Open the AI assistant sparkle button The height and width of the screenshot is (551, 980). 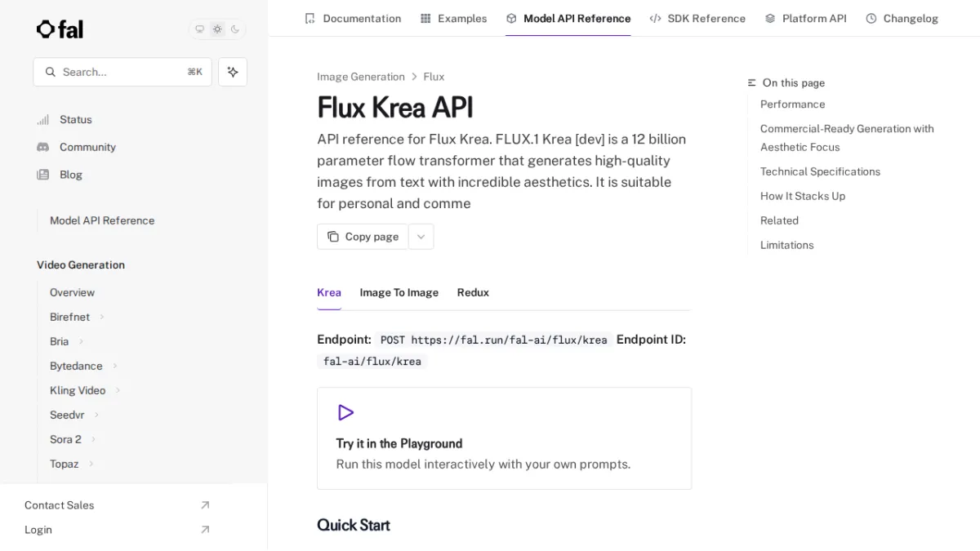click(233, 72)
